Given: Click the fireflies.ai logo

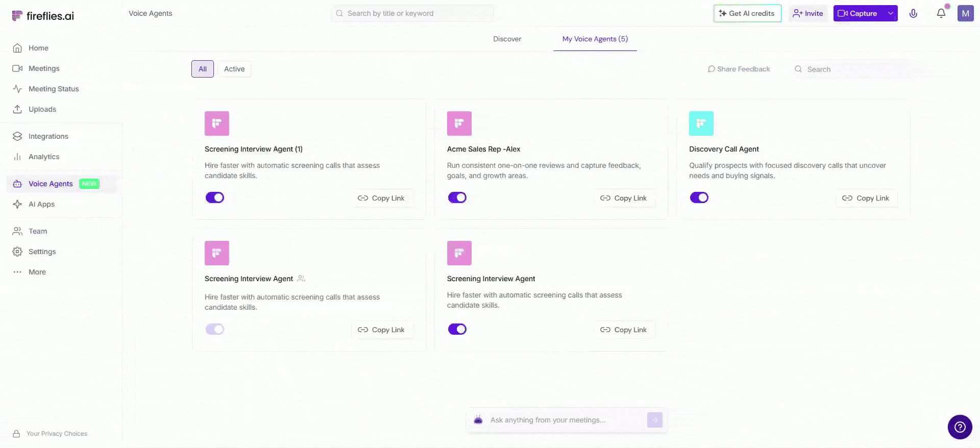Looking at the screenshot, I should (43, 16).
